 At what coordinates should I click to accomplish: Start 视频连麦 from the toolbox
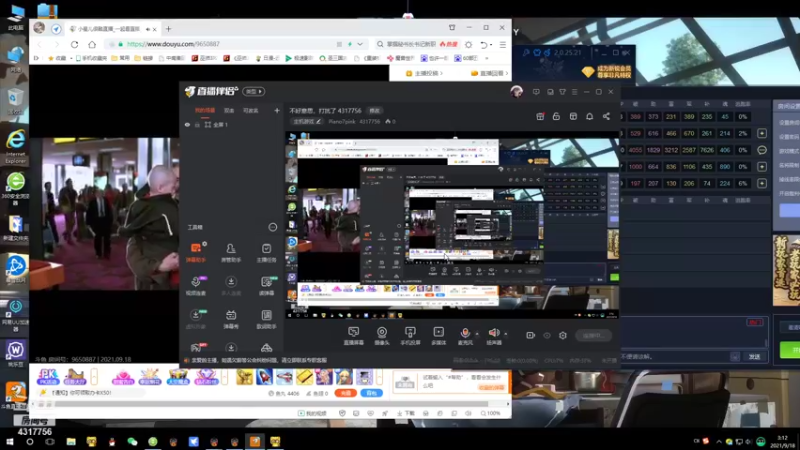point(195,286)
